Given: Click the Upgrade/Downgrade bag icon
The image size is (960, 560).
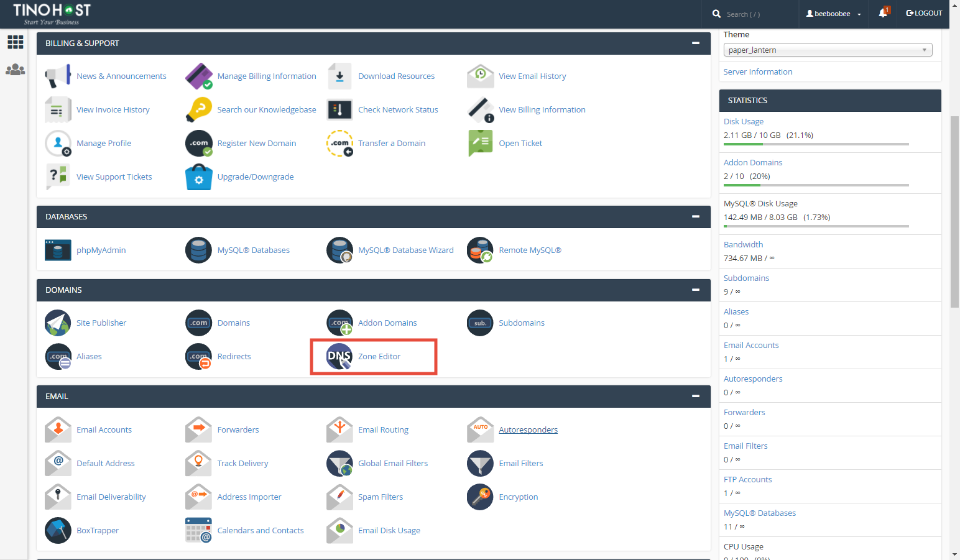Looking at the screenshot, I should point(199,177).
